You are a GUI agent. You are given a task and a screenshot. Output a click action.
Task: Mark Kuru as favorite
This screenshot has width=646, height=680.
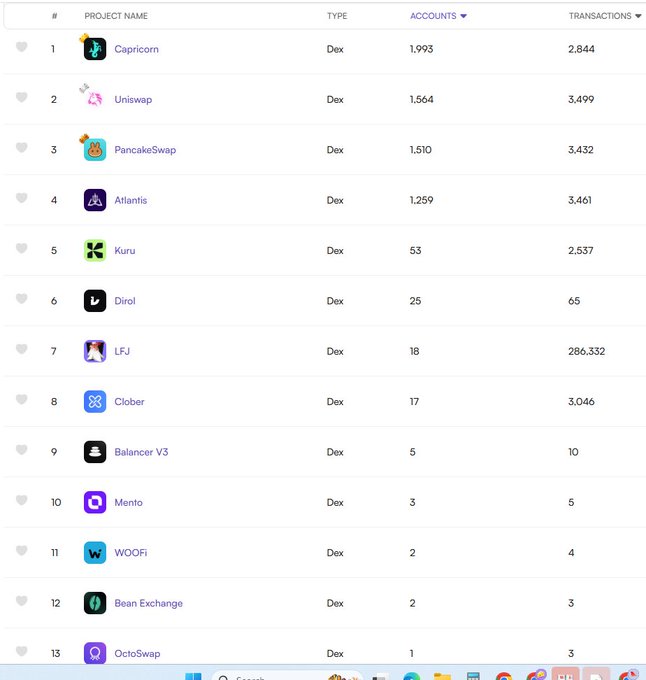coord(22,248)
